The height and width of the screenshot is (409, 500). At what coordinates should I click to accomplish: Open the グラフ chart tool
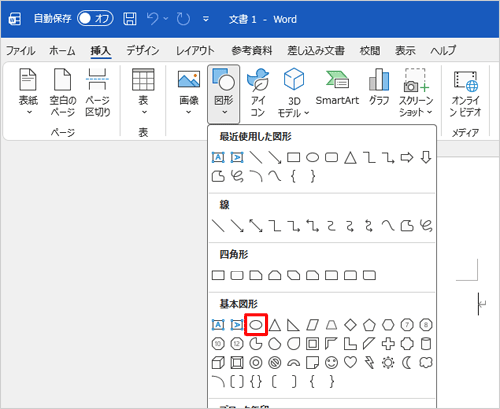coord(379,87)
